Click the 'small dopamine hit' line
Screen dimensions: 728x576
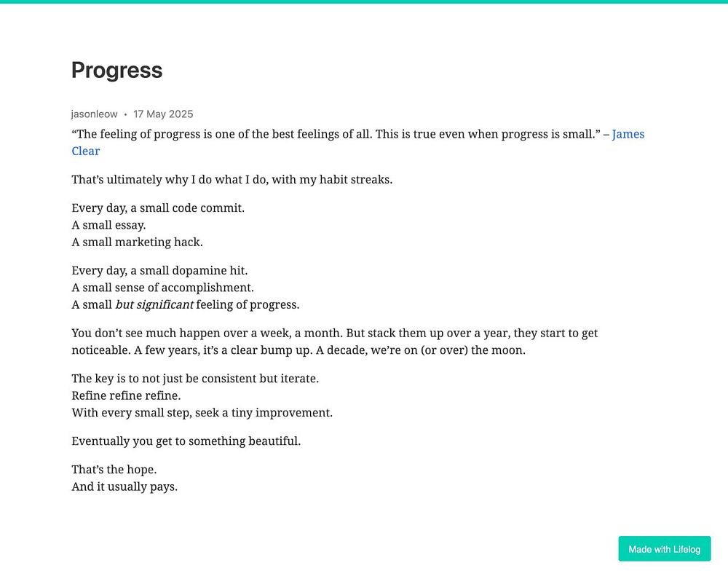coord(159,271)
